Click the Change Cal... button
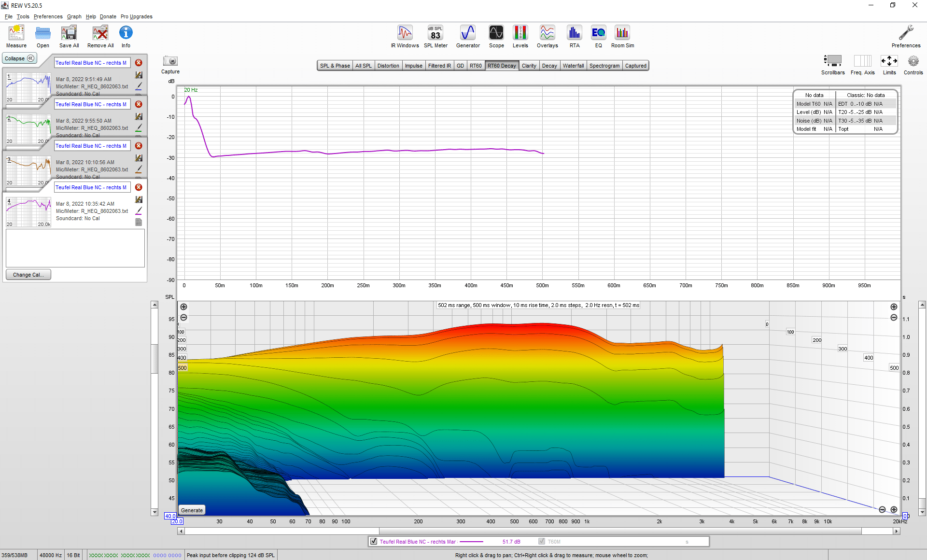 coord(28,275)
